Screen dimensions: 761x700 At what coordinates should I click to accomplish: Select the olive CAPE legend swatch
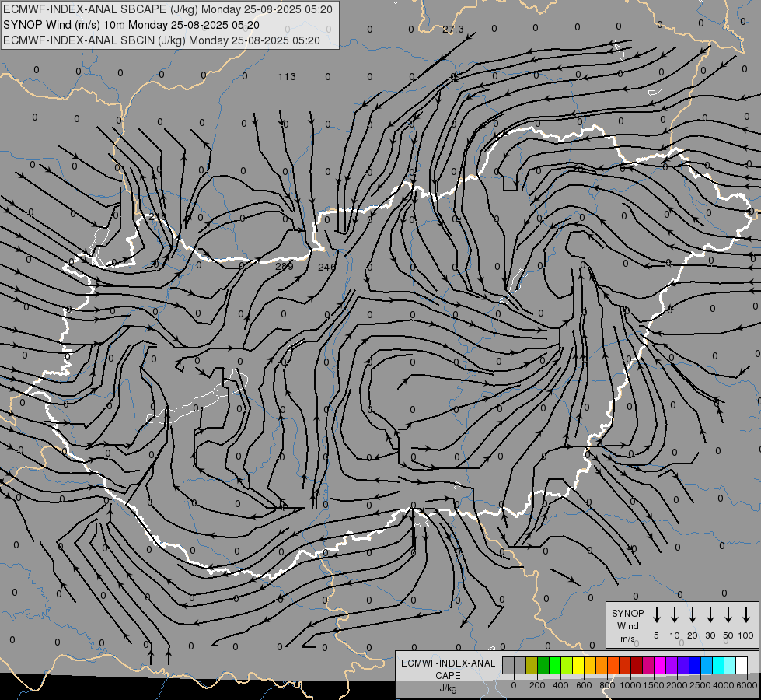click(x=532, y=665)
